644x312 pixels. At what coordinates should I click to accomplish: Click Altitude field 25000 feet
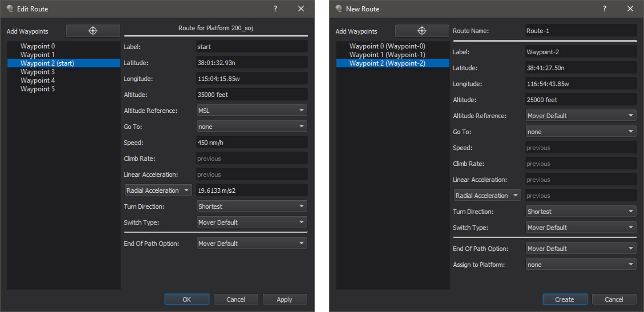581,100
